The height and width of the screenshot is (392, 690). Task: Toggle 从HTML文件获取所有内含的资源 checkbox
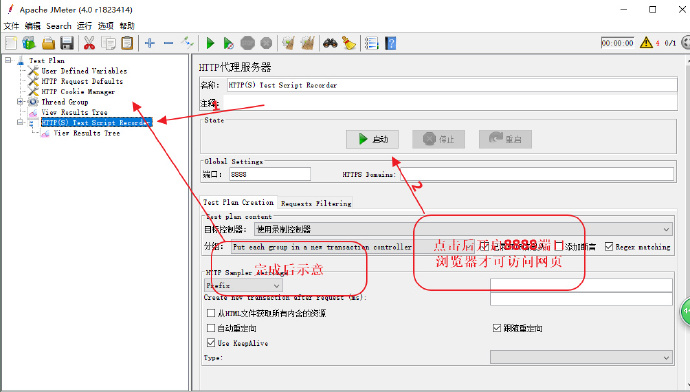click(x=211, y=313)
